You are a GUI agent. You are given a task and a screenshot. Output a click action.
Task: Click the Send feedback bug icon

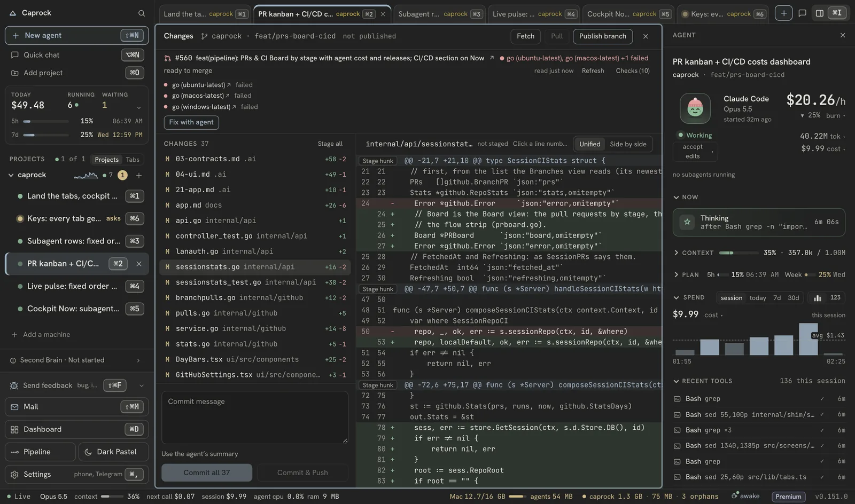tap(14, 385)
